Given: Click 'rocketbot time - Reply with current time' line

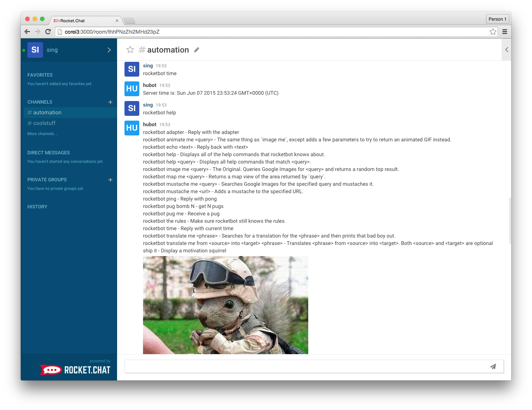Looking at the screenshot, I should coord(188,229).
